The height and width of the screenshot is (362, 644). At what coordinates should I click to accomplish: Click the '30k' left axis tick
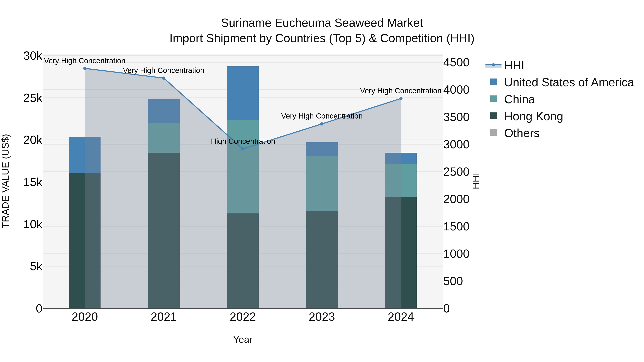coord(33,56)
